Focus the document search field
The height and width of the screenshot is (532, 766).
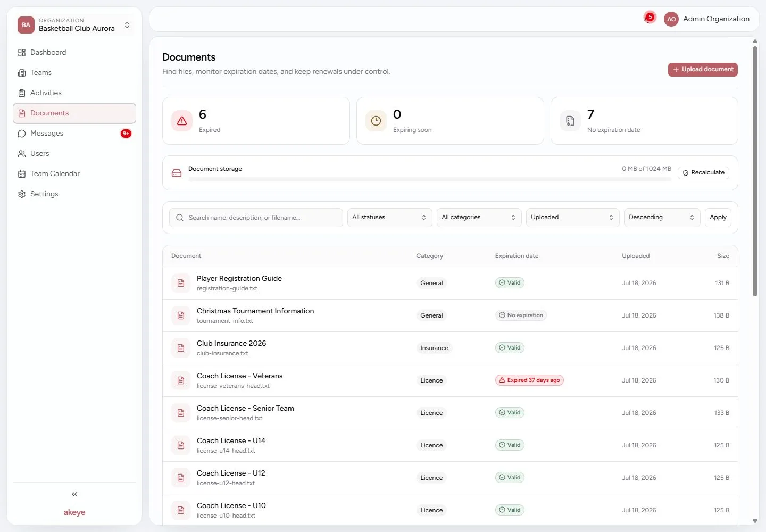point(256,218)
